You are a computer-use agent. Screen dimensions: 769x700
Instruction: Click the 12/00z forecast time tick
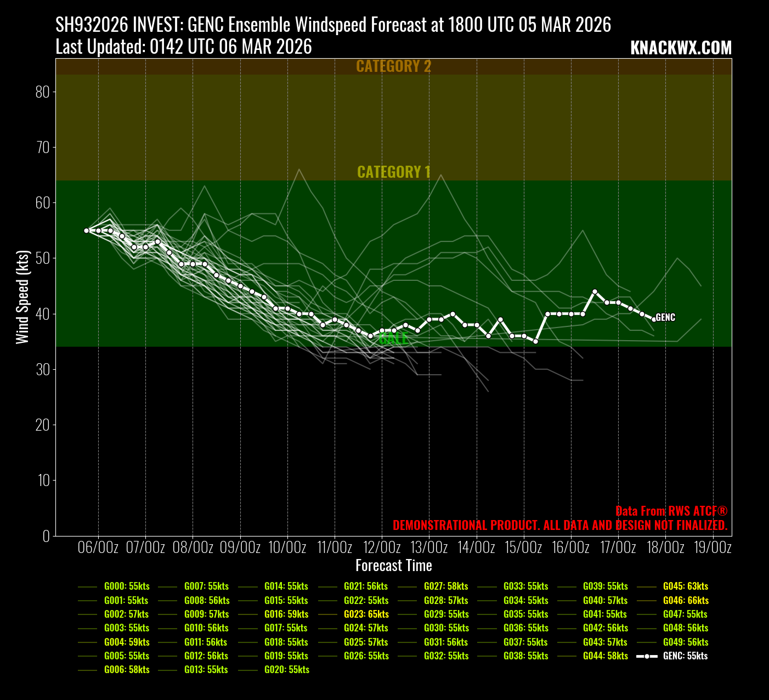tap(382, 547)
